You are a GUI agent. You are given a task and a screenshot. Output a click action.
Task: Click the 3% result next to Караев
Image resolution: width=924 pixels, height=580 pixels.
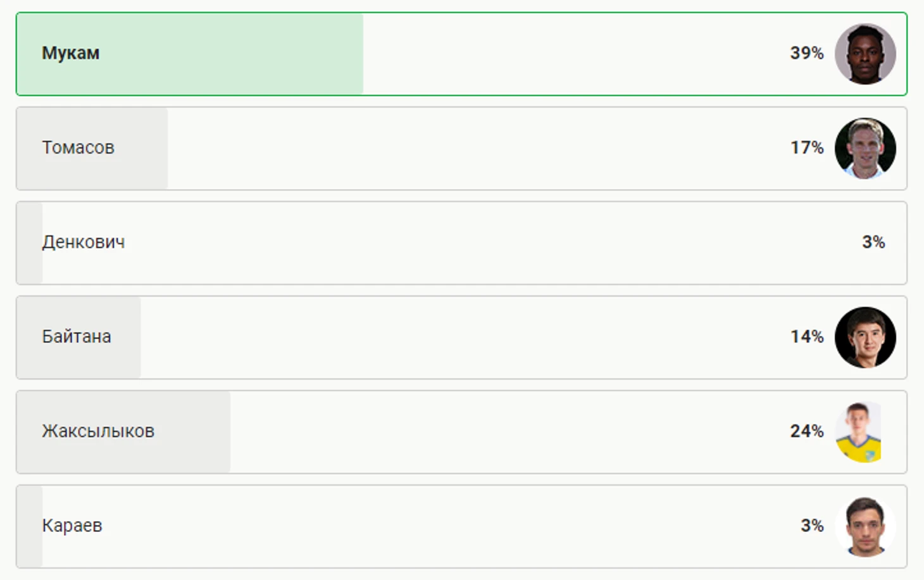(812, 526)
